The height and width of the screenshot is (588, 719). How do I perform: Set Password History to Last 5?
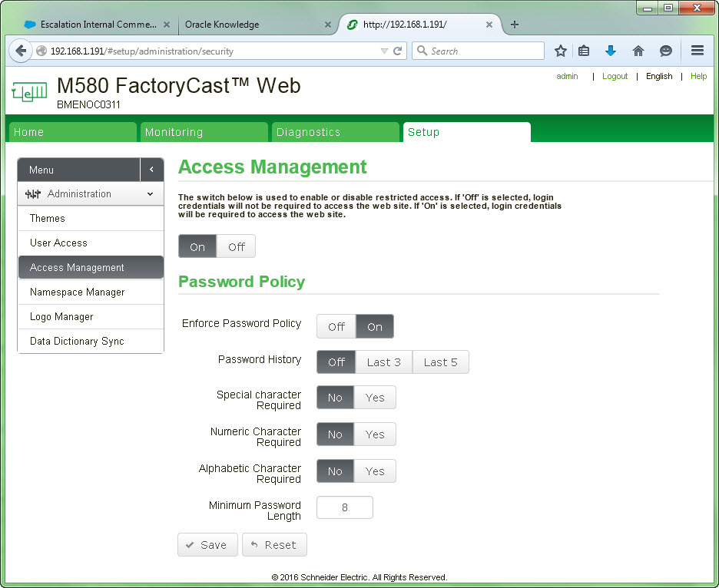(x=441, y=362)
